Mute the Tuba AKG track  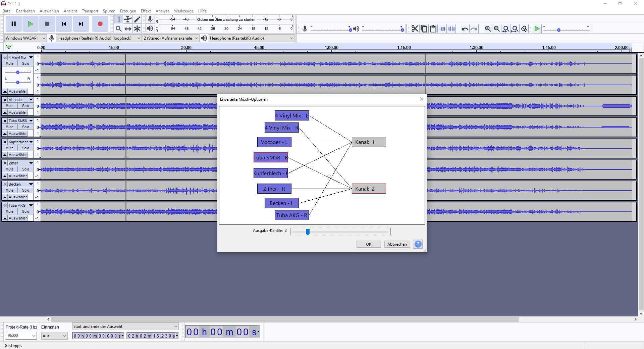pyautogui.click(x=10, y=211)
